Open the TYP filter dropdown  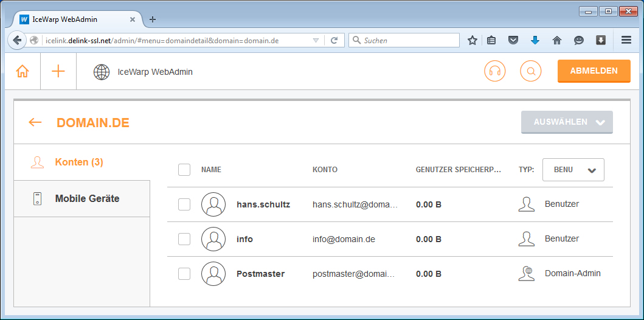point(573,170)
